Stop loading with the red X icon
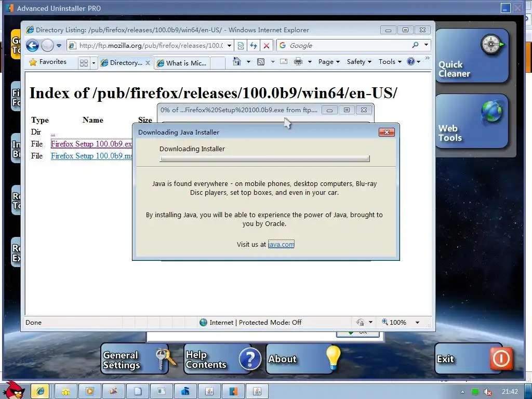 tap(267, 46)
